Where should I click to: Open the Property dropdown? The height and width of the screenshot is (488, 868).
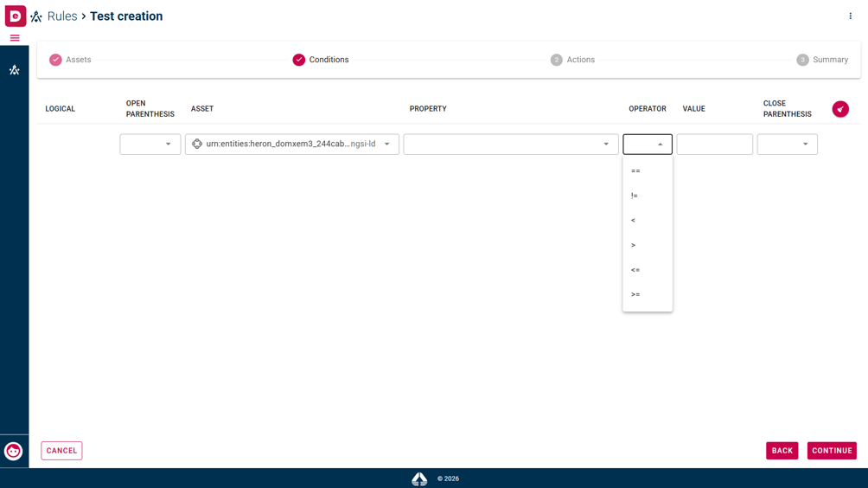pos(510,144)
